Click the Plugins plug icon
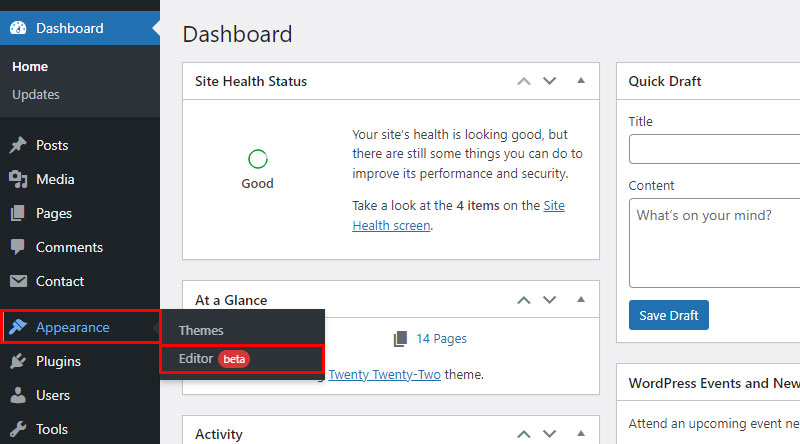The width and height of the screenshot is (800, 444). click(x=18, y=361)
